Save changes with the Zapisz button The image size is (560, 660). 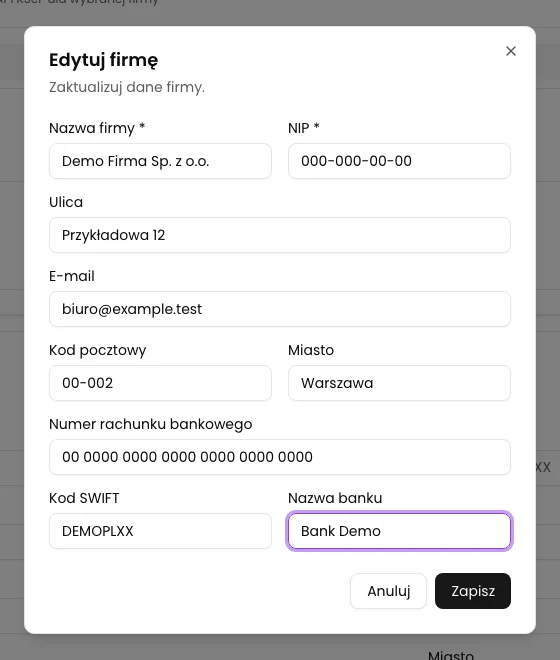point(473,591)
